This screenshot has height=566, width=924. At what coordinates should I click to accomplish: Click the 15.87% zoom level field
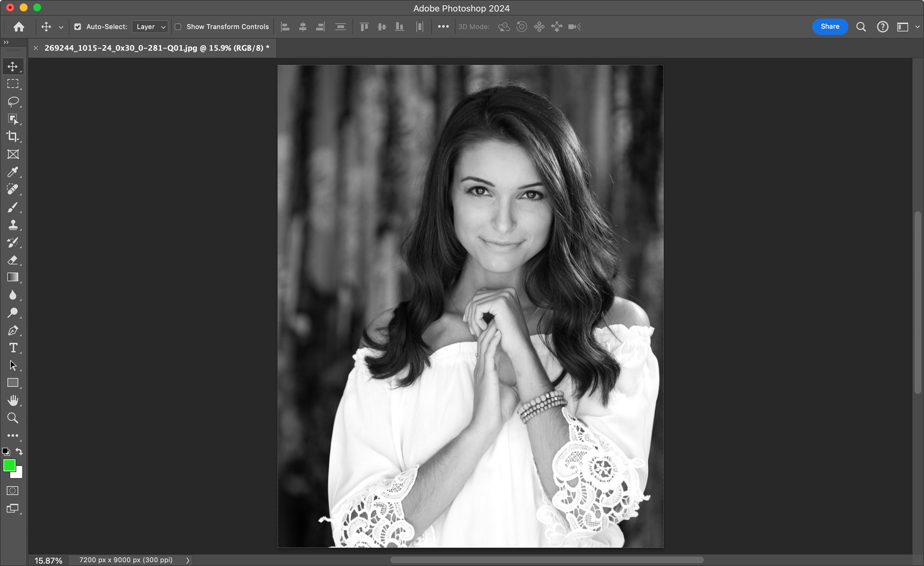click(48, 560)
